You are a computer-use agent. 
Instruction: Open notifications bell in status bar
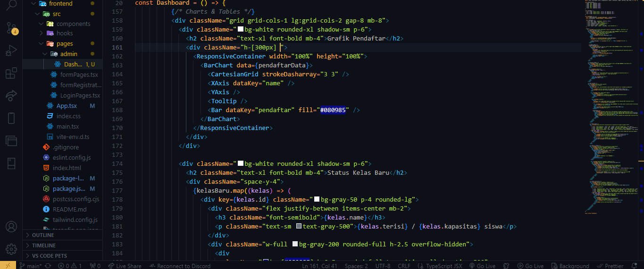tap(634, 266)
